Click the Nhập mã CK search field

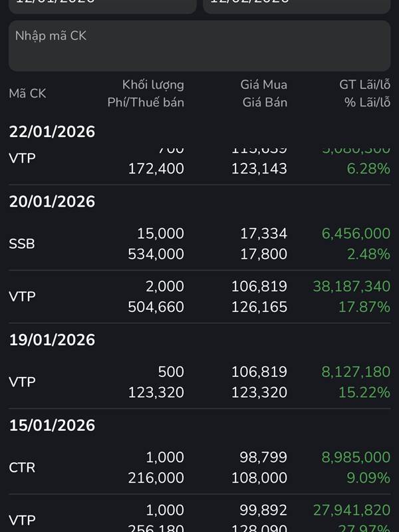(x=199, y=45)
